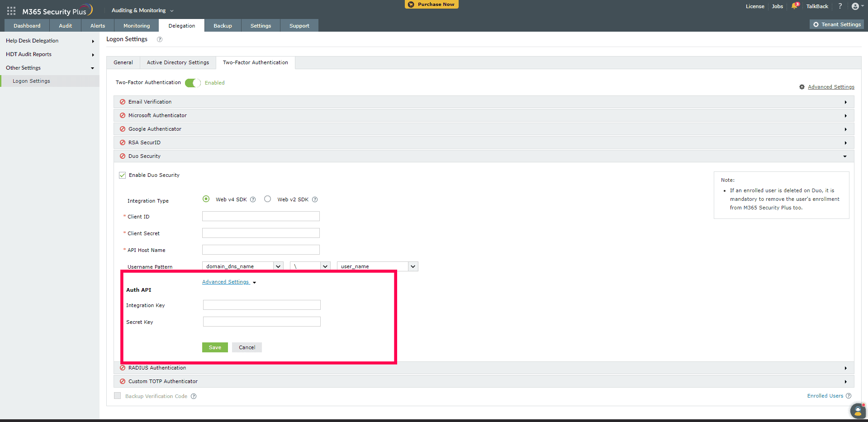This screenshot has width=868, height=422.
Task: Click the Enrolled Users help icon
Action: click(x=849, y=396)
